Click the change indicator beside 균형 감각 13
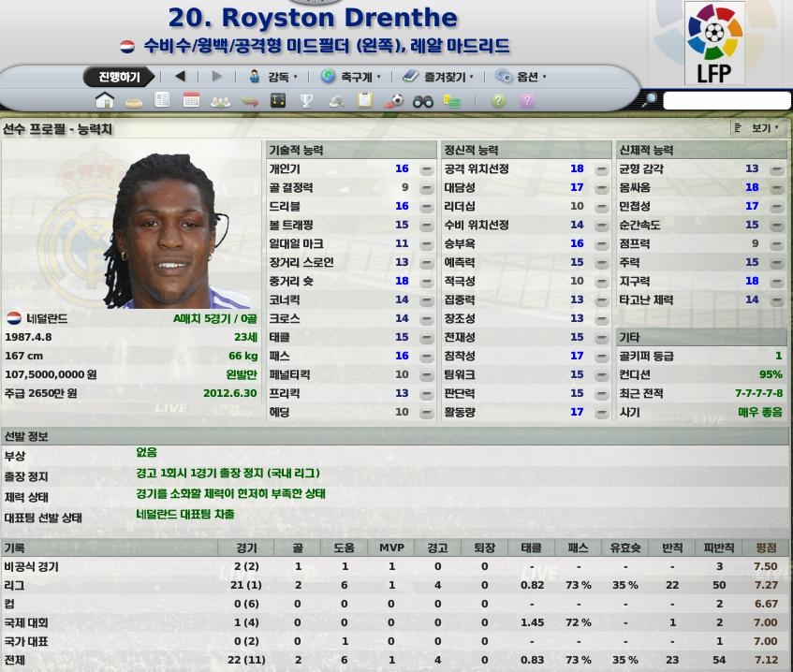Screen dimensions: 793x672 776,169
